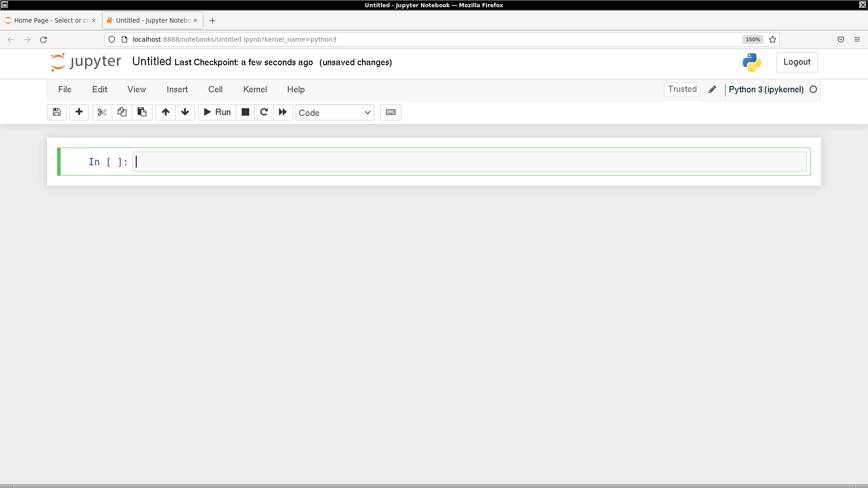Toggle the Trusted notebook indicator

682,89
